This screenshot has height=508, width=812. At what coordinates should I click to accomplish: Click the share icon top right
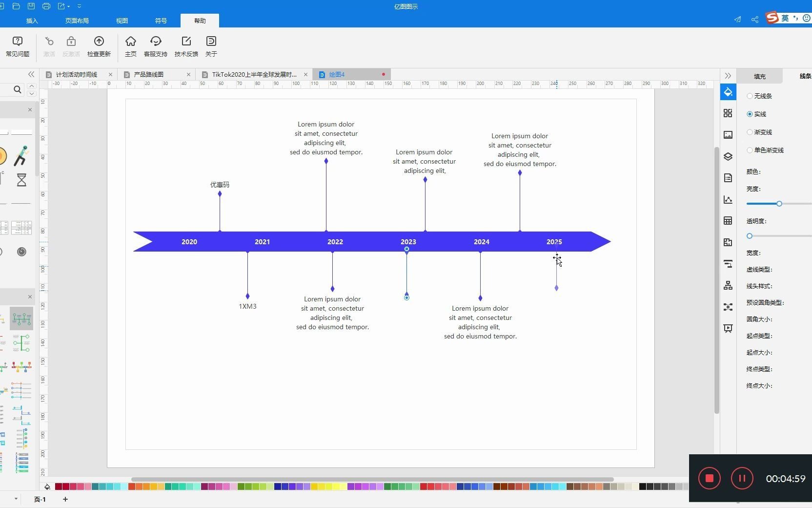click(755, 20)
